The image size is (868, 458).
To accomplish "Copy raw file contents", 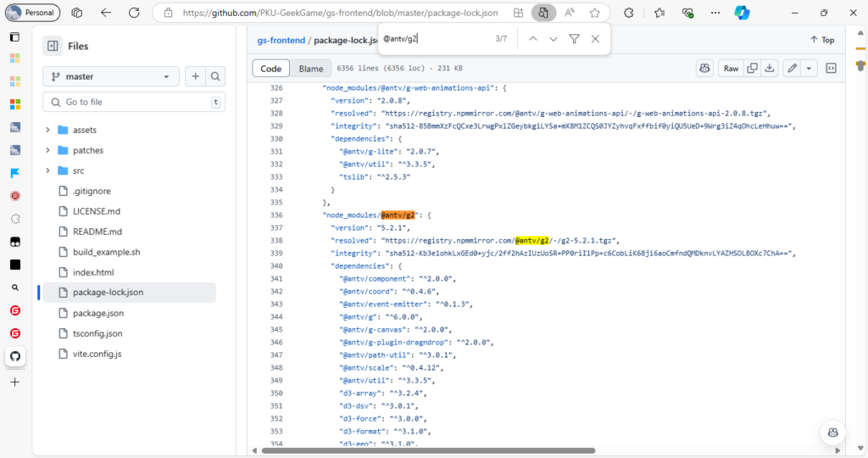I will coord(752,68).
